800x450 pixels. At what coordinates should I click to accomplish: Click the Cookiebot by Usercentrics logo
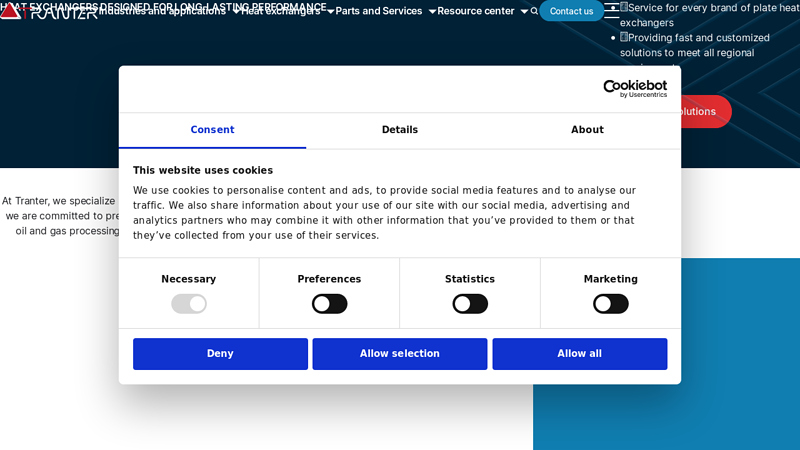[634, 89]
